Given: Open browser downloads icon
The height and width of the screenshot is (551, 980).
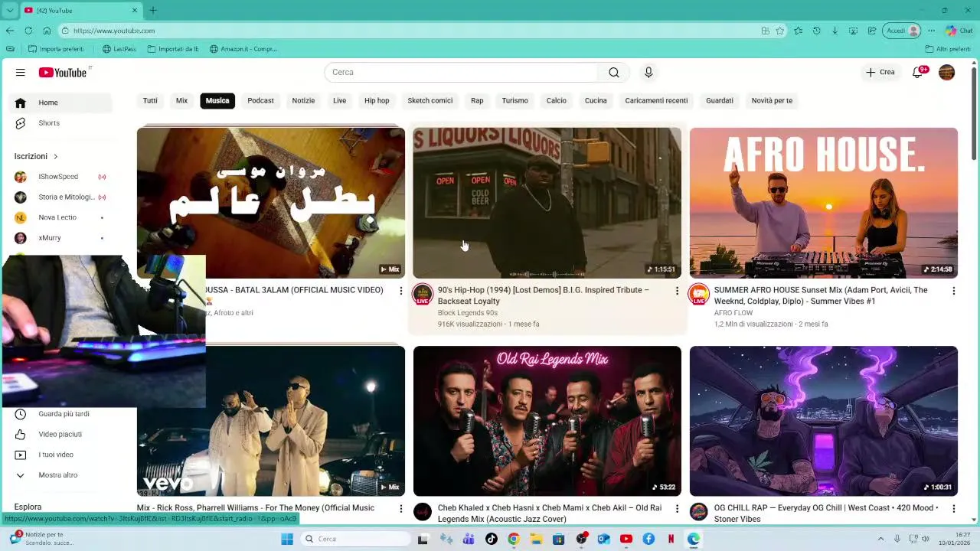Looking at the screenshot, I should 835,31.
